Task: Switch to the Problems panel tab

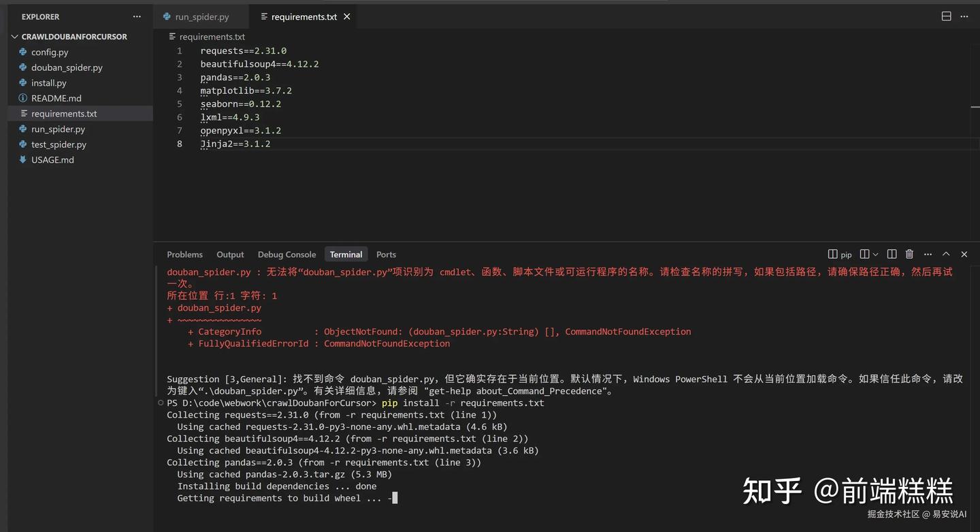Action: coord(184,254)
